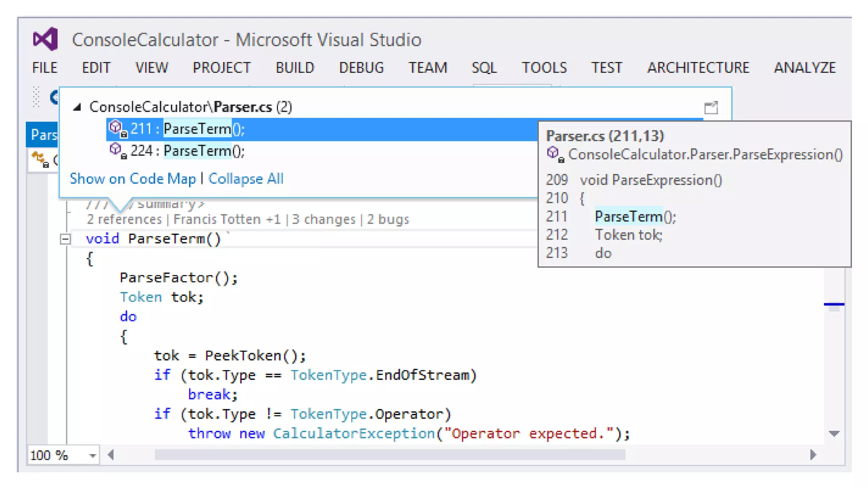The image size is (868, 488).
Task: Open the ARCHITECTURE menu
Action: 698,68
